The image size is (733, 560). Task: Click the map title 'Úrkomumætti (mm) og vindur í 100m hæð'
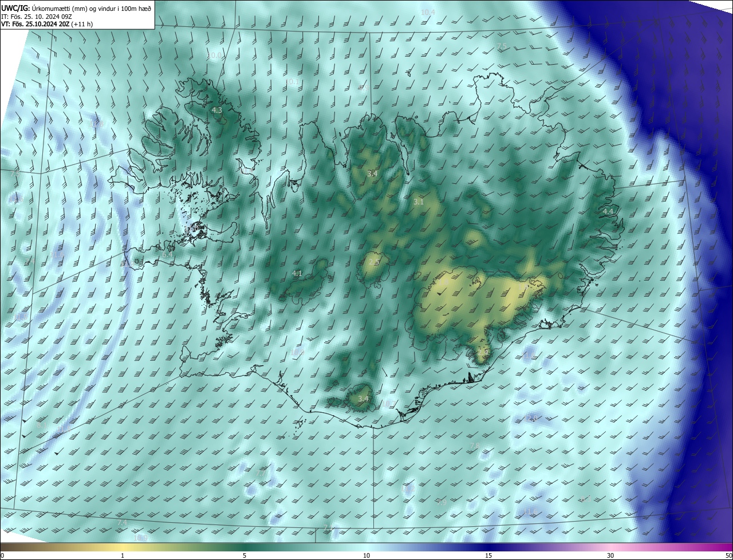point(92,8)
